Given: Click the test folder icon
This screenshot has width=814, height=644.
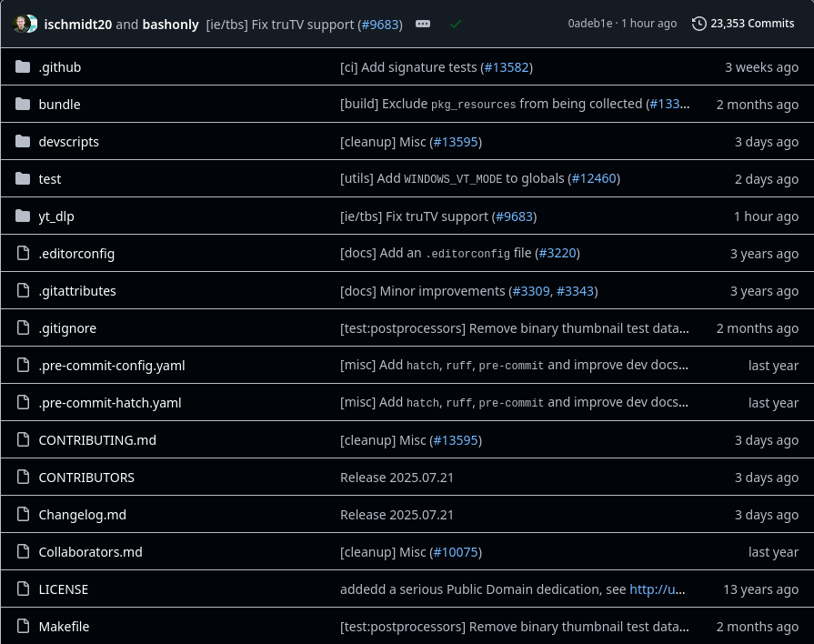Looking at the screenshot, I should click(23, 179).
